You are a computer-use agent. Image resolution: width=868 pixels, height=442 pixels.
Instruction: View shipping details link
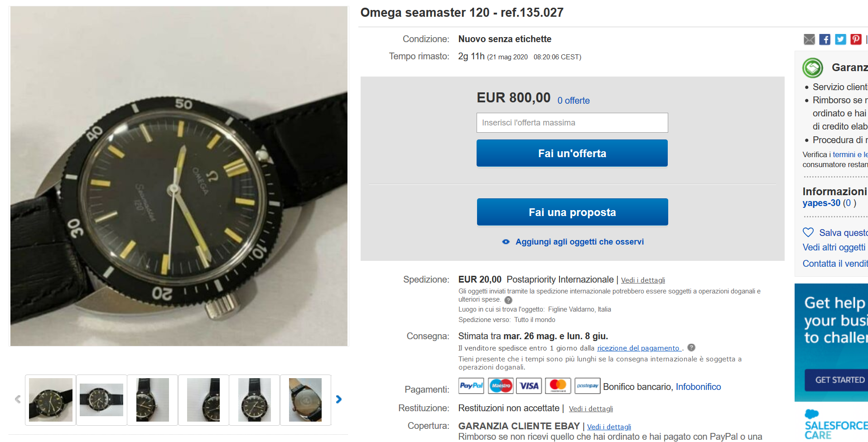click(x=643, y=280)
